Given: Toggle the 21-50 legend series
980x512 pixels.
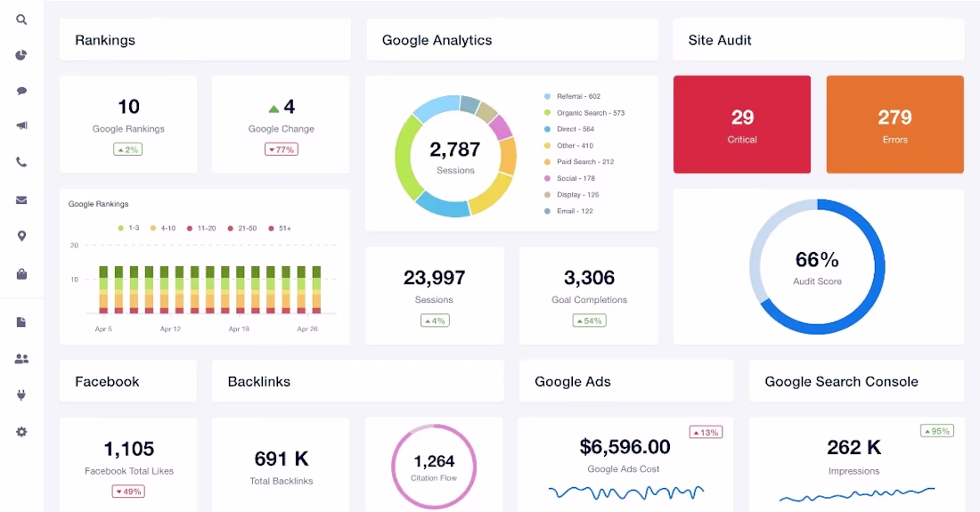Looking at the screenshot, I should pos(241,229).
